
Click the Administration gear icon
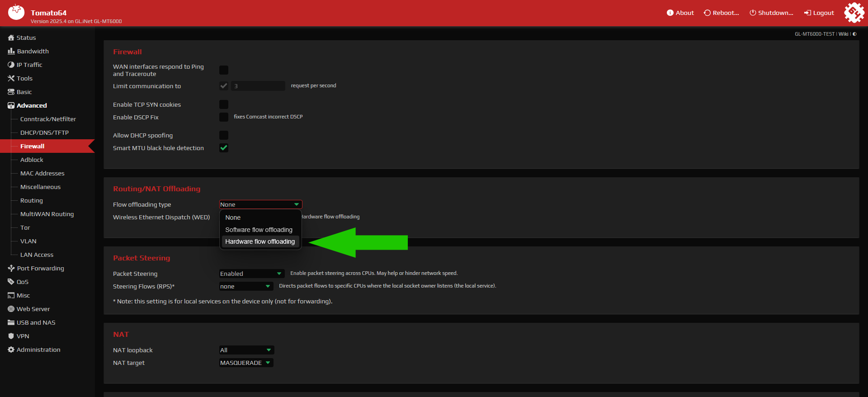(x=11, y=350)
